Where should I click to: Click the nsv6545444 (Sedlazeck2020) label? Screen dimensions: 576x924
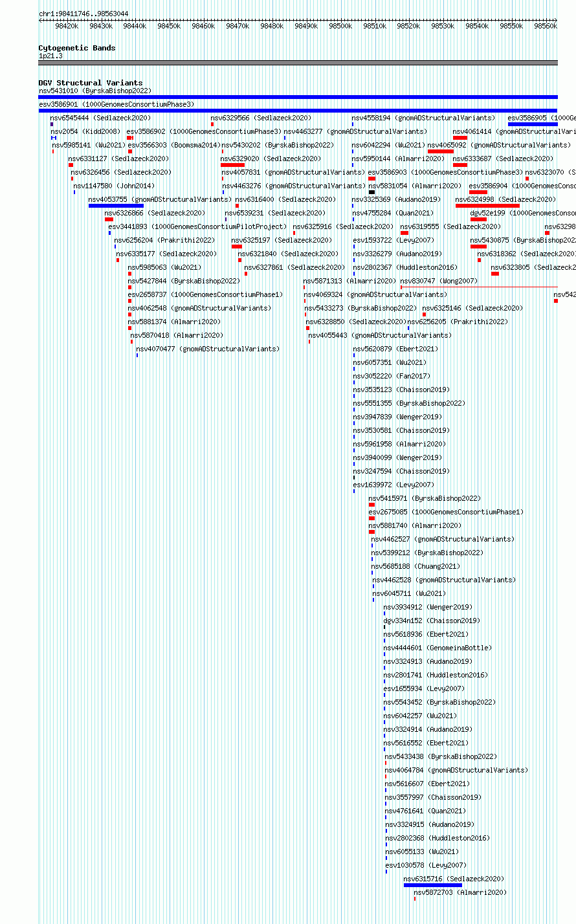pyautogui.click(x=100, y=118)
